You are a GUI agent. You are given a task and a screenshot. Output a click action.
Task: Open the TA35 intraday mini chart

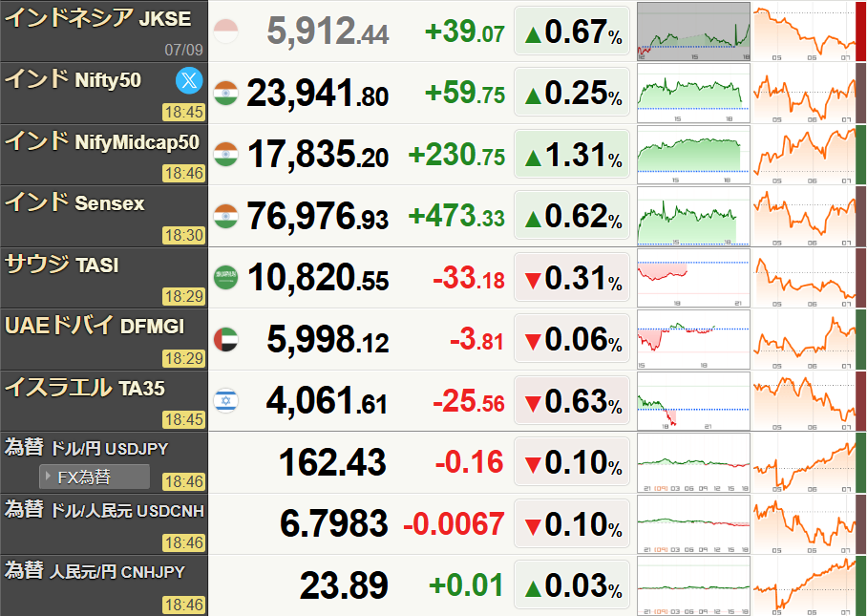click(693, 401)
